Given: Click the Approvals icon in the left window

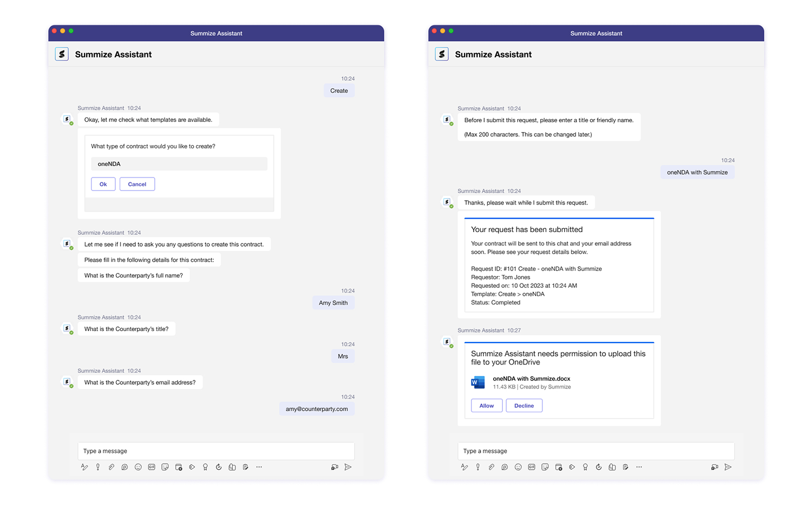Looking at the screenshot, I should tap(219, 467).
